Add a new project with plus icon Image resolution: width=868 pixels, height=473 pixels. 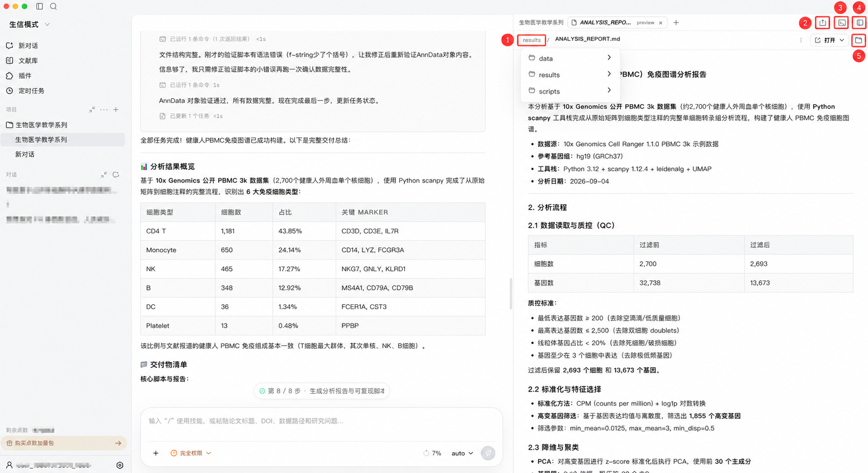(x=116, y=109)
